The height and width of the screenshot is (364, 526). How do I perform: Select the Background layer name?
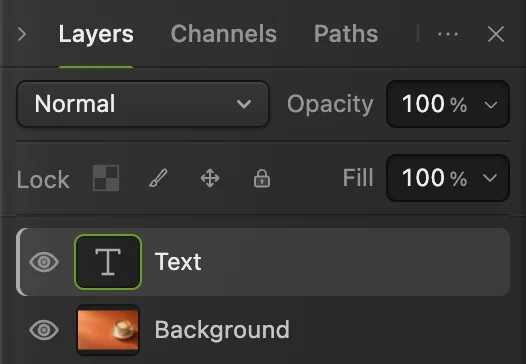click(x=222, y=330)
